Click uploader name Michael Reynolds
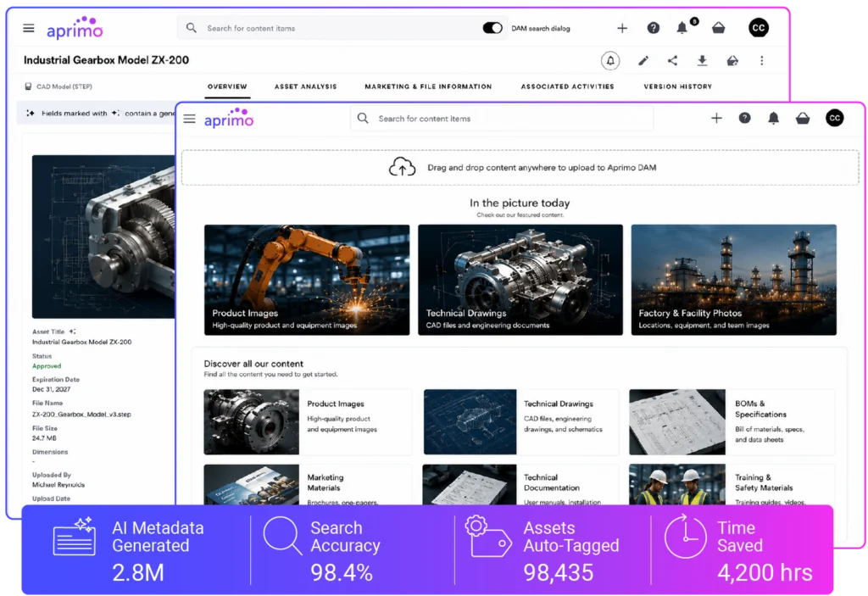 (x=58, y=485)
